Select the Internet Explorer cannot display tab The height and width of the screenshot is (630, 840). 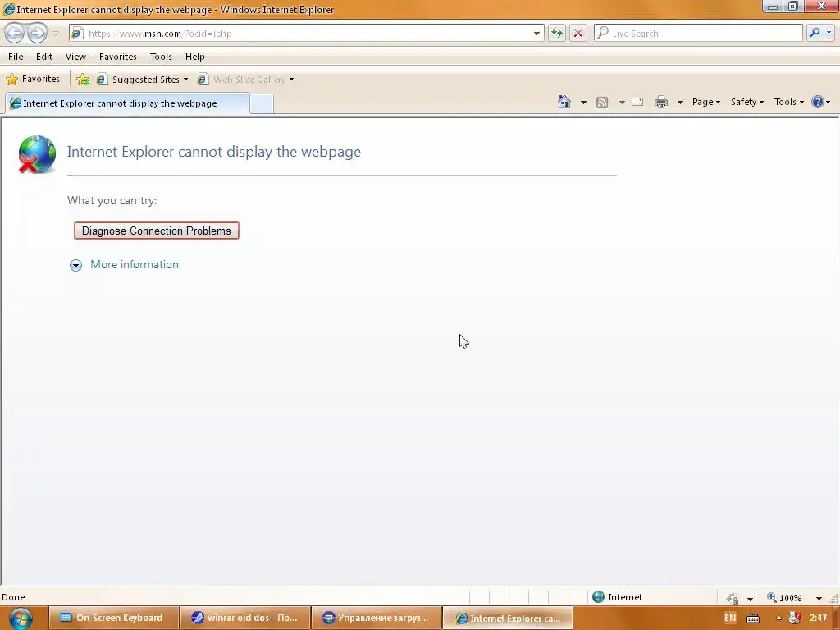(127, 103)
